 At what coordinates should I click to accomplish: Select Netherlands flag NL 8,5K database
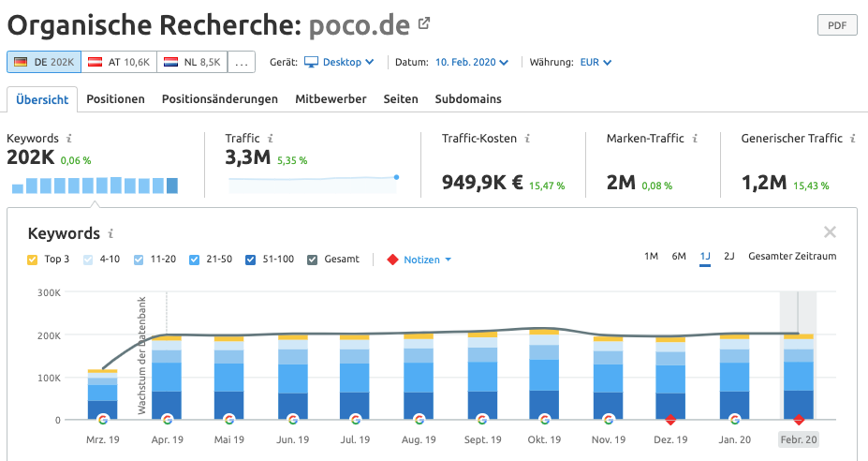click(x=193, y=62)
